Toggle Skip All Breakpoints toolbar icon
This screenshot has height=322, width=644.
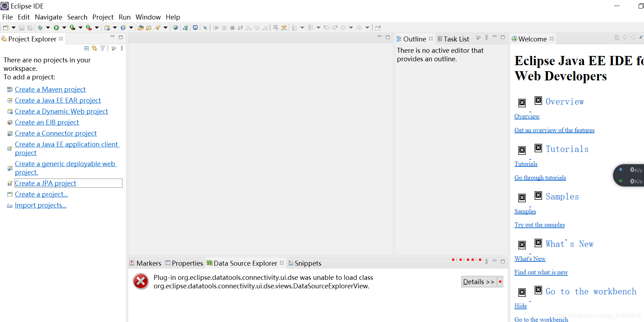205,28
